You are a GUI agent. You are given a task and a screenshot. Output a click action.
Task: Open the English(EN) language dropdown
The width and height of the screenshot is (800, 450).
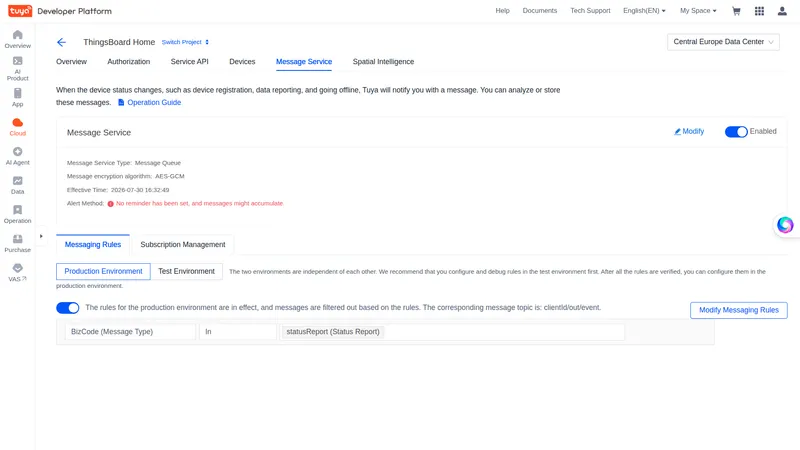[644, 11]
